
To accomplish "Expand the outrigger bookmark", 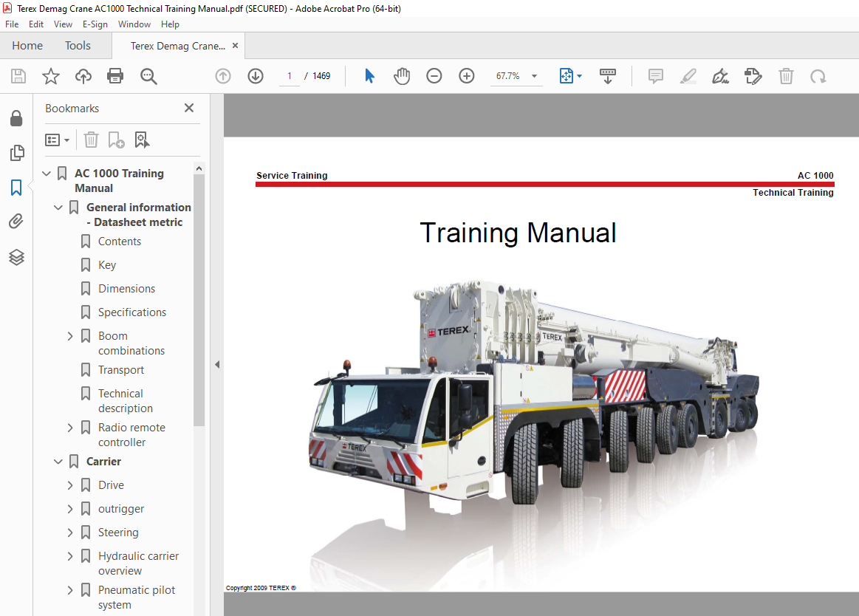I will coord(70,509).
